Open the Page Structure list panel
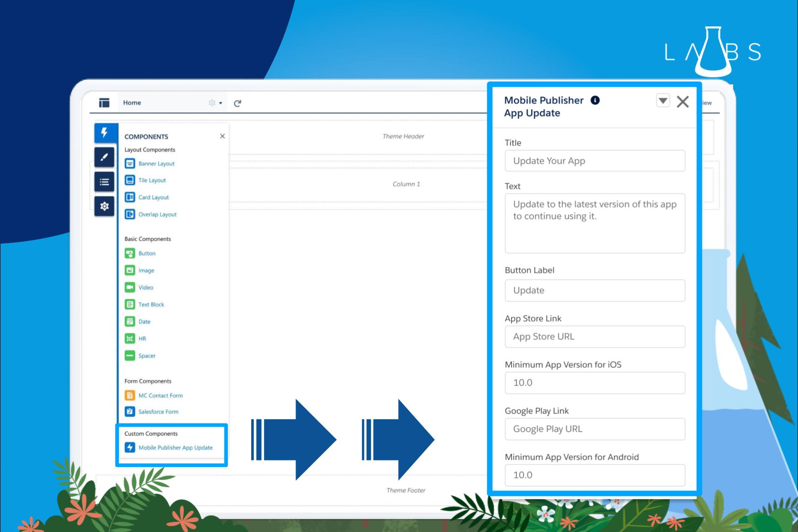The image size is (798, 532). tap(104, 181)
